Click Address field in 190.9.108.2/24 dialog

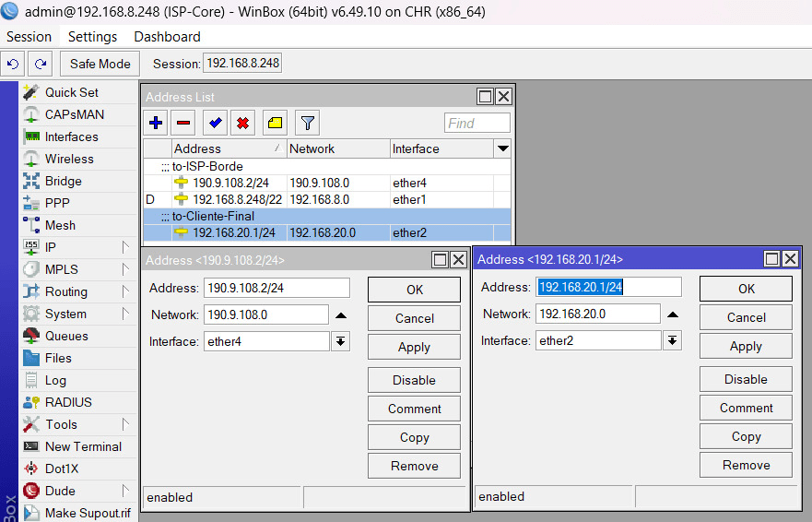pos(277,288)
